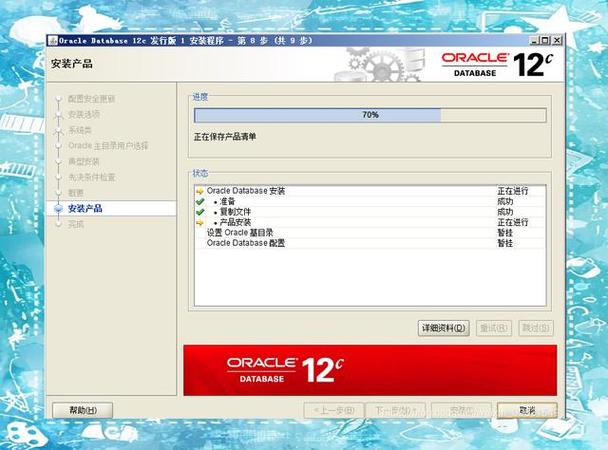
Task: Select the 系统类 step in sidebar
Action: [80, 130]
